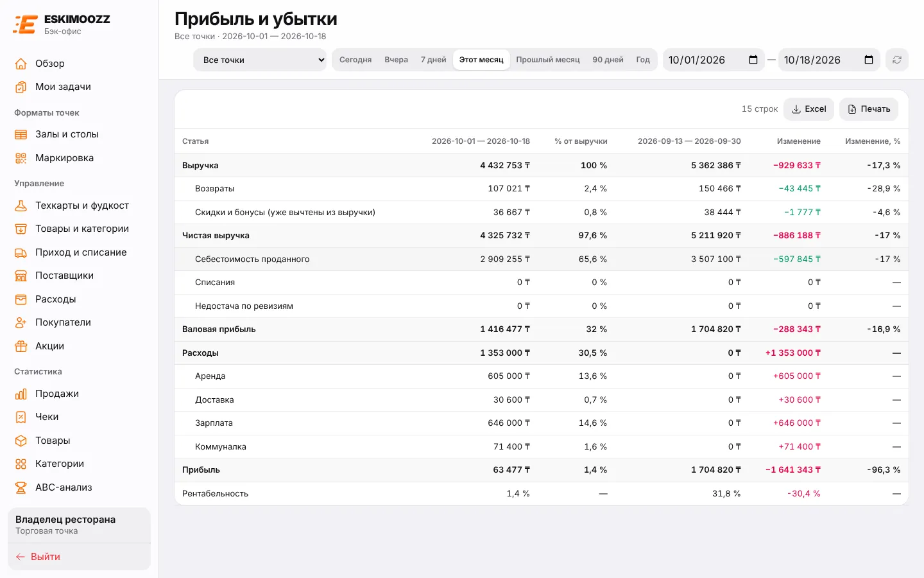Click the end date field 10/18/2026
Image resolution: width=924 pixels, height=578 pixels.
pos(830,60)
